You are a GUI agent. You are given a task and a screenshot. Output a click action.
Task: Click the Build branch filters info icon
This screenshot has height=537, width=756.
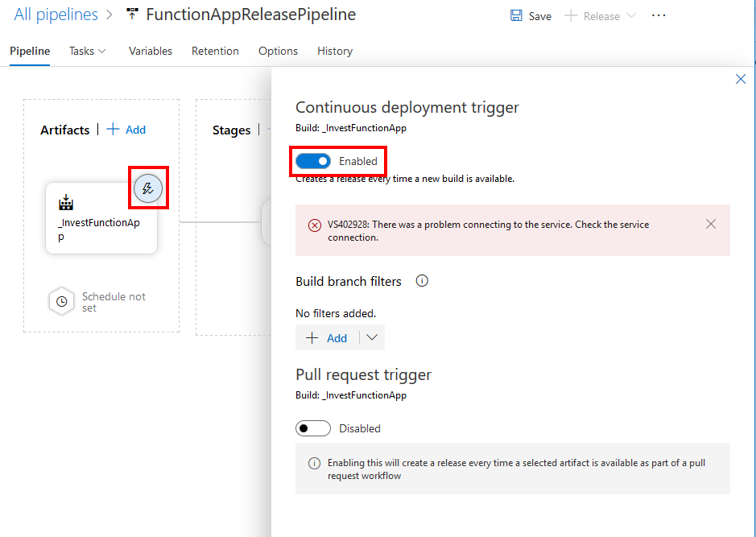point(421,281)
